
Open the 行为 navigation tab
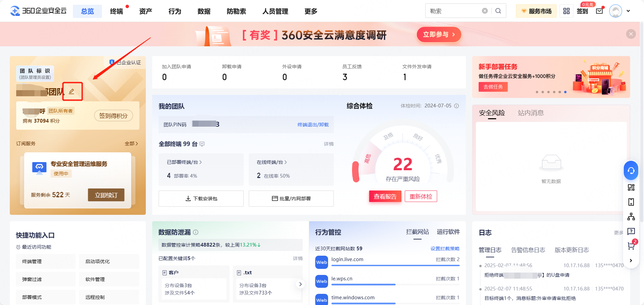click(x=175, y=11)
